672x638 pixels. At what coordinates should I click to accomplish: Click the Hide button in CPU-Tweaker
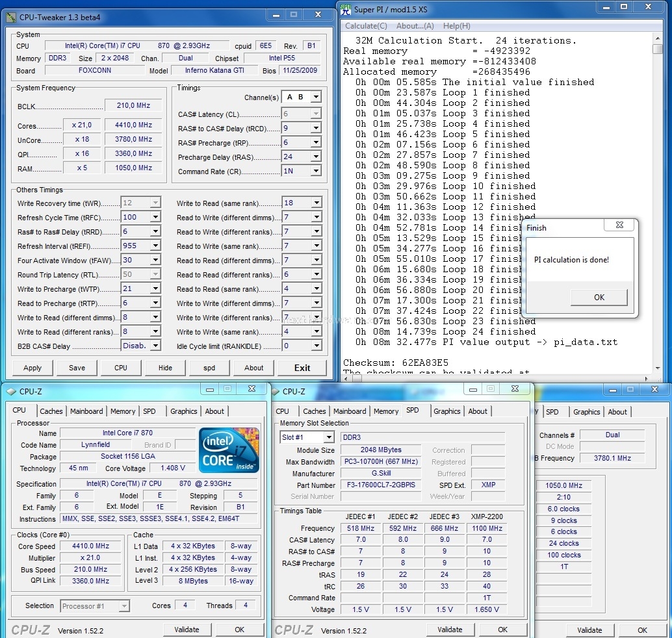166,368
